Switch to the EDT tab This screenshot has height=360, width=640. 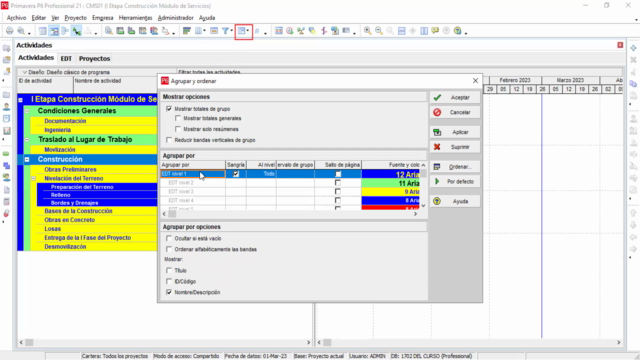(66, 59)
